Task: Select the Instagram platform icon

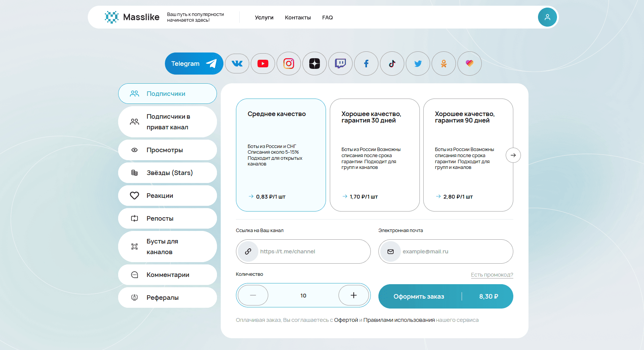Action: [289, 64]
